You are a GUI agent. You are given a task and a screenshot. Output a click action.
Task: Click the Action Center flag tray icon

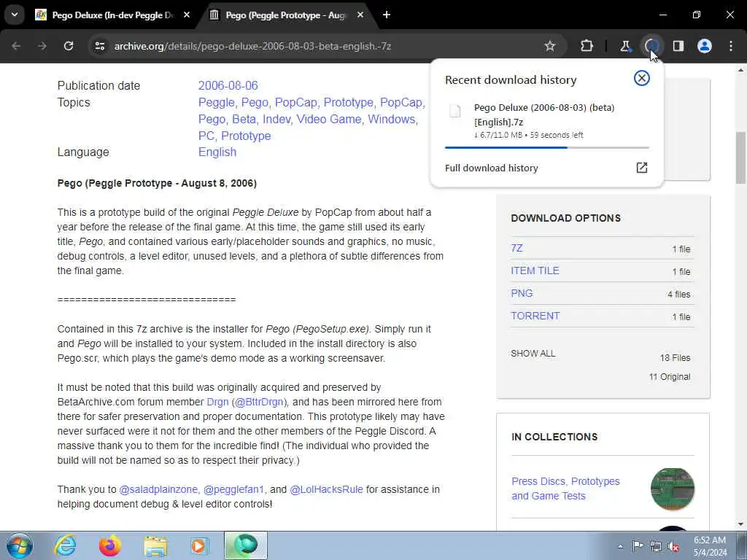[638, 546]
